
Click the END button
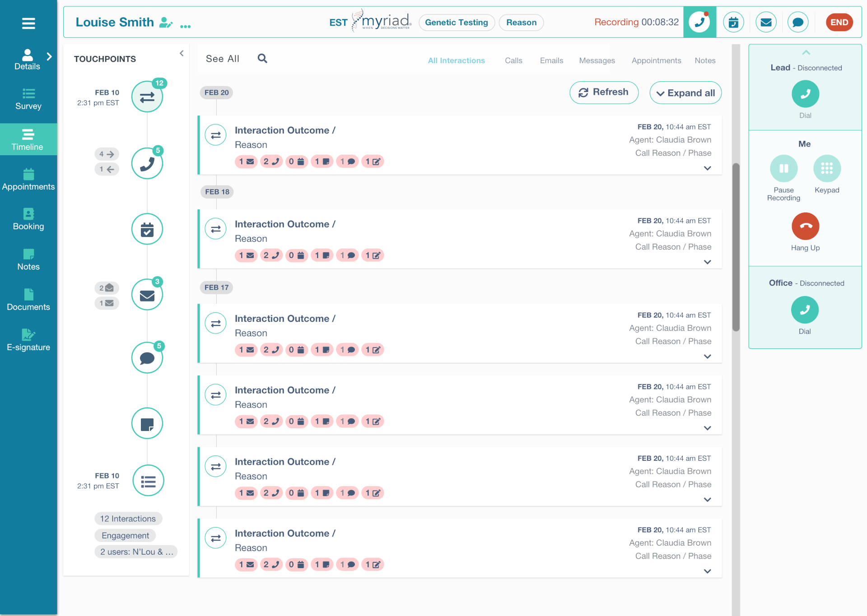[839, 22]
